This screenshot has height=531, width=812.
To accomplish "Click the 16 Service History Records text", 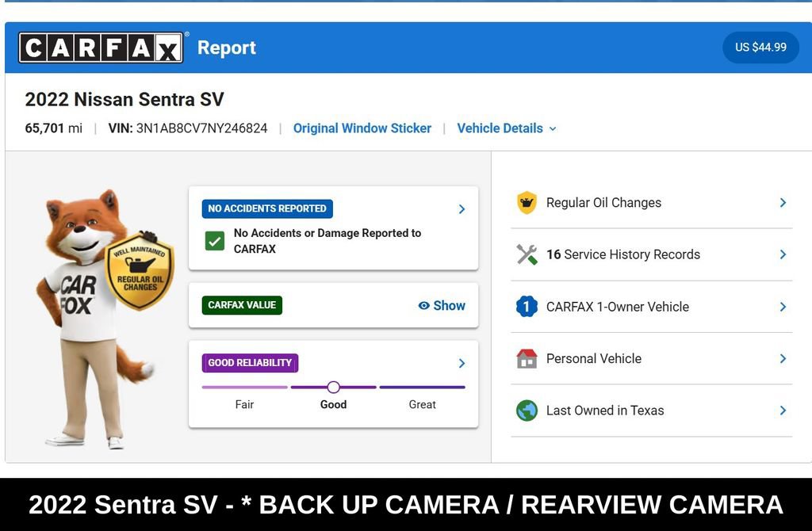I will point(623,254).
